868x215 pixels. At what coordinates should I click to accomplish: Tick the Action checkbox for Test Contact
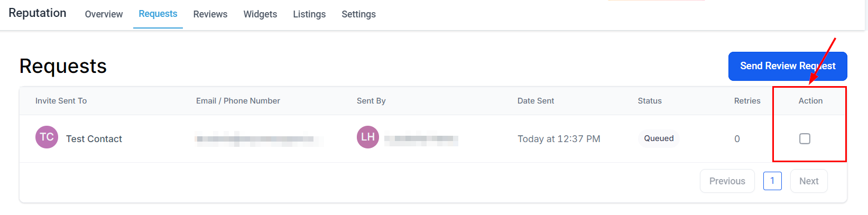click(x=805, y=138)
